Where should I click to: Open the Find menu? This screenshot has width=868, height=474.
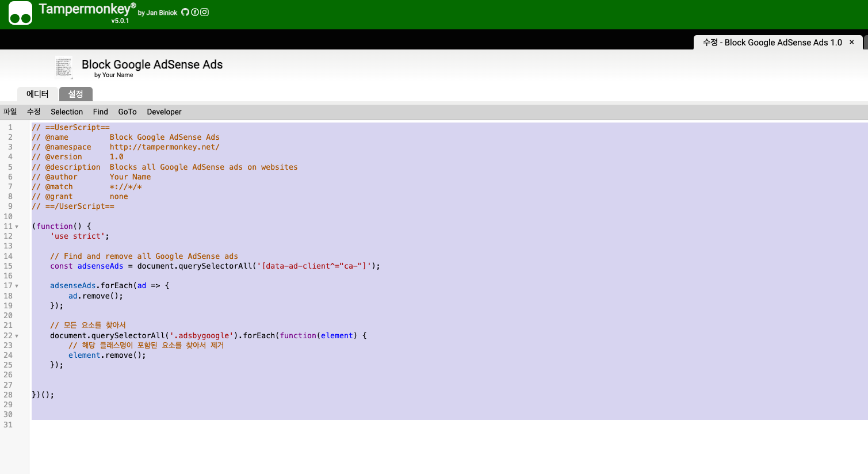click(101, 112)
